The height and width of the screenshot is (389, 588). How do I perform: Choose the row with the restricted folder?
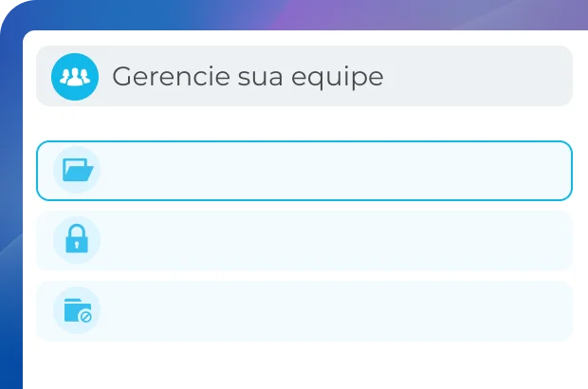pyautogui.click(x=303, y=310)
